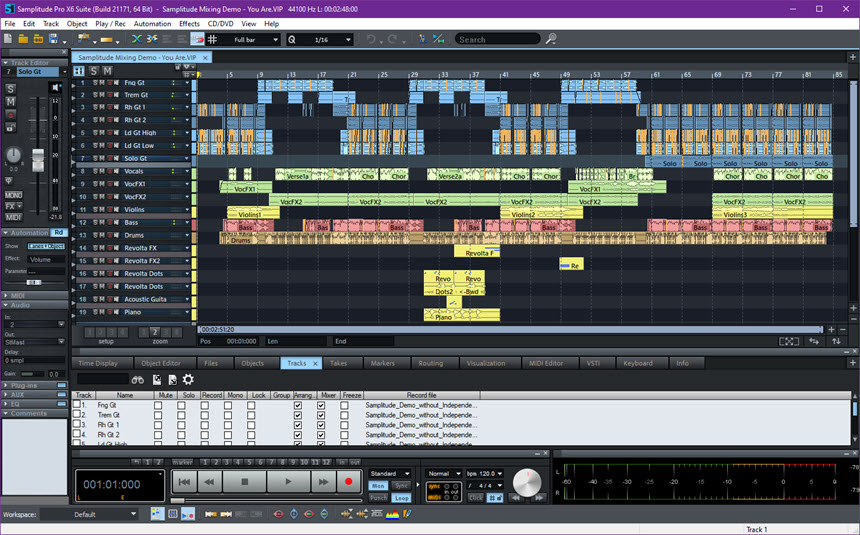The width and height of the screenshot is (860, 535).
Task: Click the pencil draw icon in the bottom toolbar
Action: click(x=407, y=514)
